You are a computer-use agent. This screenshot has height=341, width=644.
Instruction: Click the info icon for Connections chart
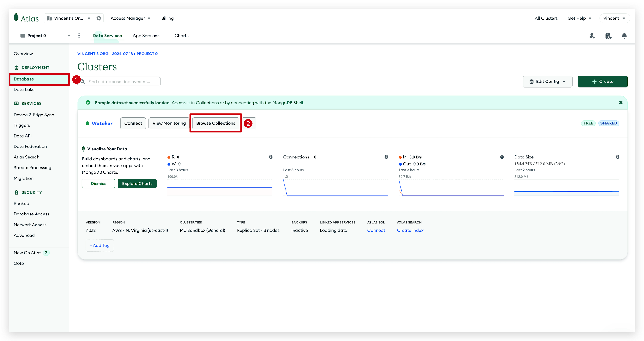(x=386, y=157)
